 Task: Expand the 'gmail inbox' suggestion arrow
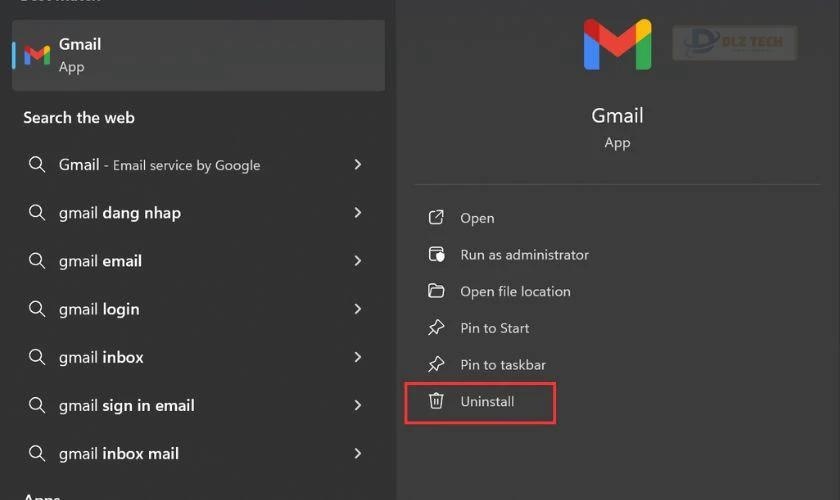click(358, 357)
